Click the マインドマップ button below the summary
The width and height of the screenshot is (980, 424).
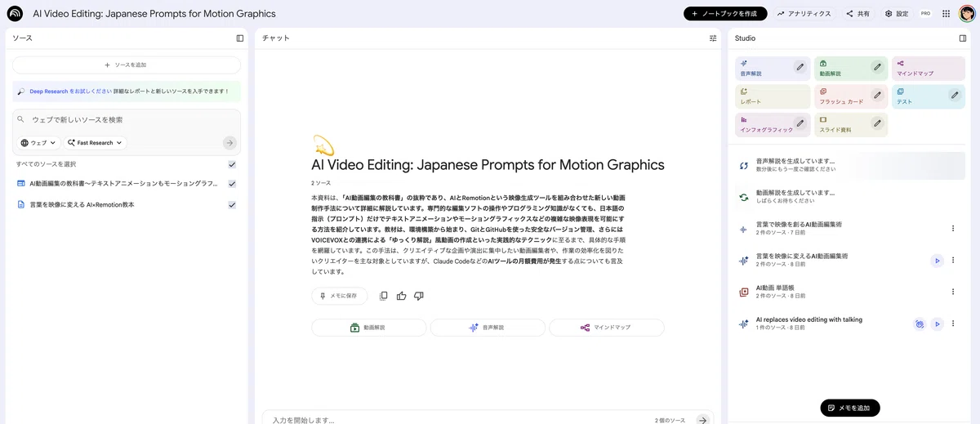606,328
